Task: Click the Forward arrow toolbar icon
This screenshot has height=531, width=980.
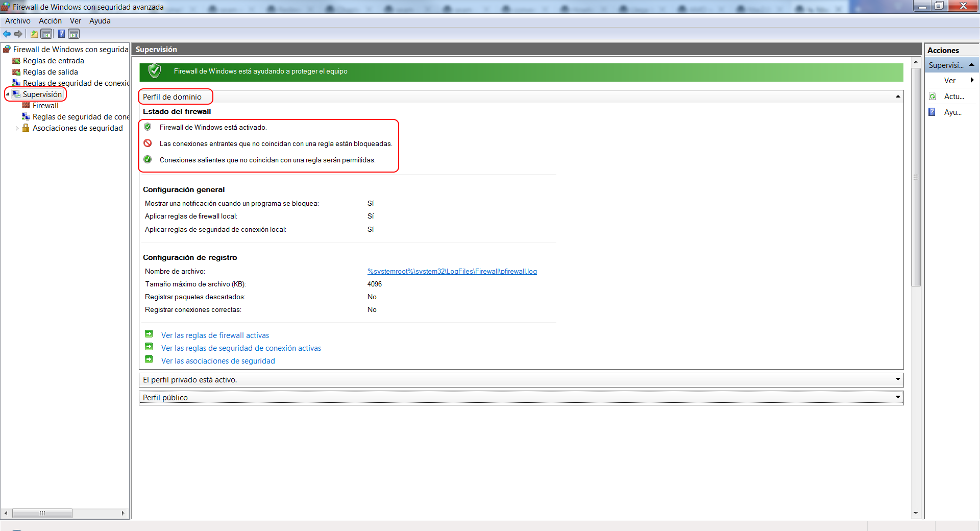Action: click(x=18, y=34)
